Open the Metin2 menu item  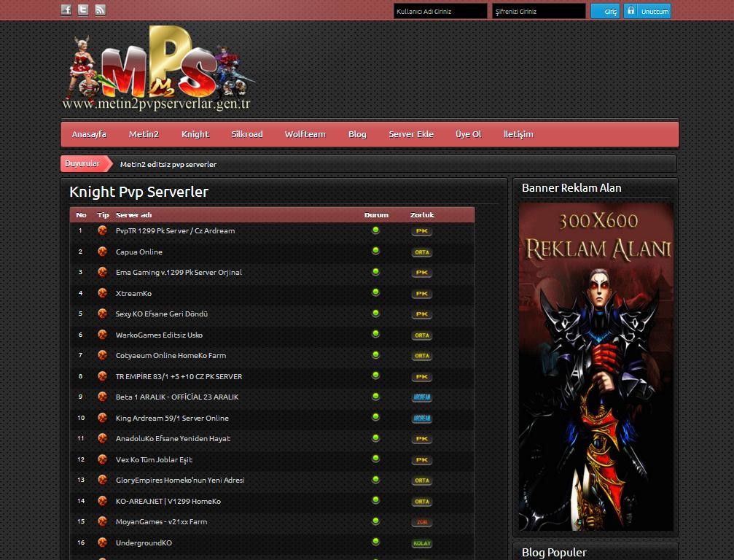pyautogui.click(x=144, y=134)
